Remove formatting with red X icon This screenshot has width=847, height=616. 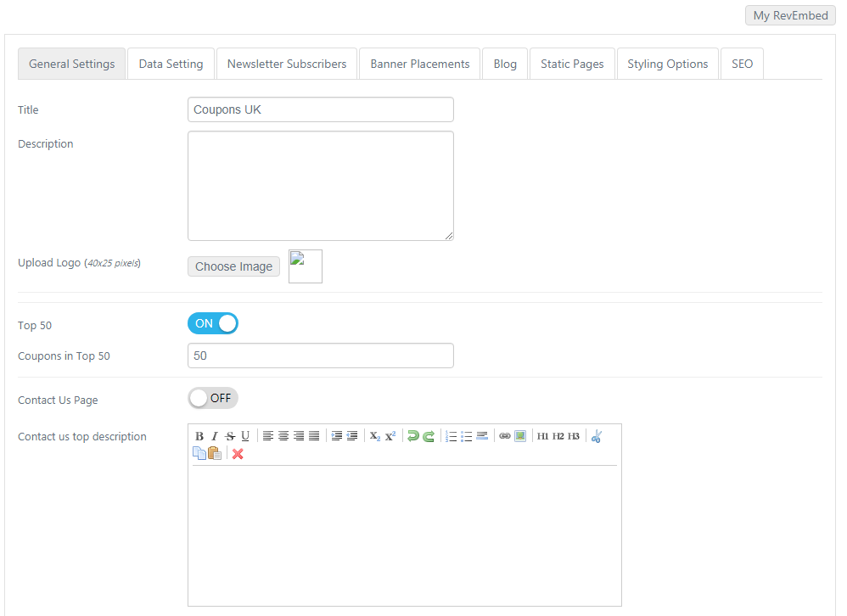[238, 454]
